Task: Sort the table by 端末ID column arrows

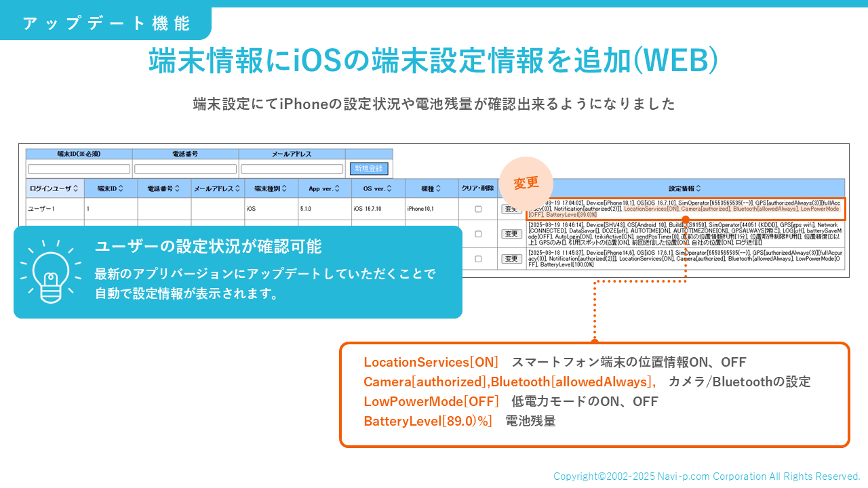Action: 122,188
